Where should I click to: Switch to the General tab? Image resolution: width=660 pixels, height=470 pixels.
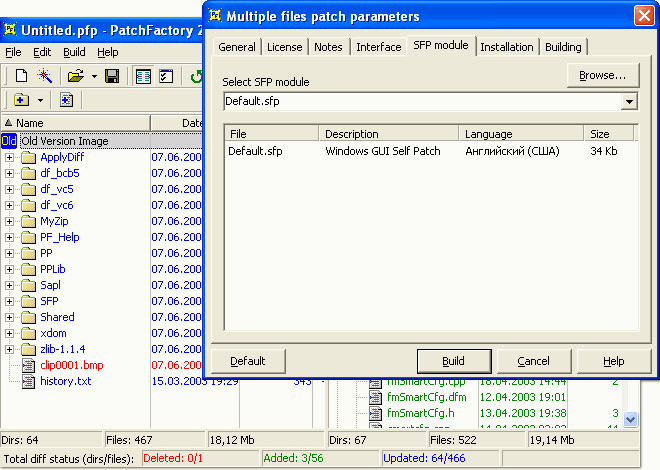[x=237, y=47]
